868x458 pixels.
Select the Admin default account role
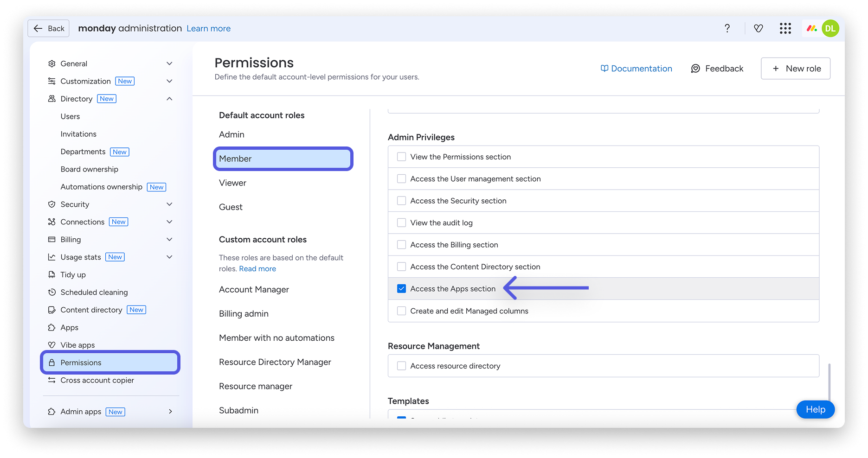click(231, 134)
